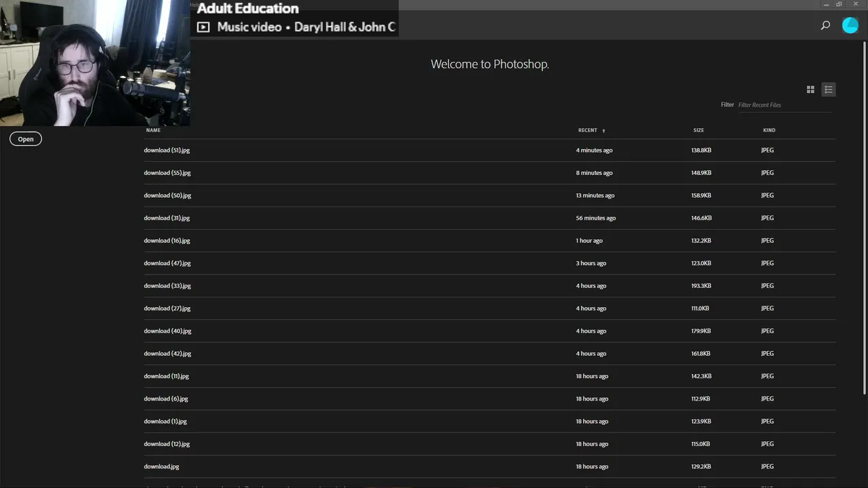
Task: Click the vertical scrollbar of the file list
Action: (x=864, y=217)
